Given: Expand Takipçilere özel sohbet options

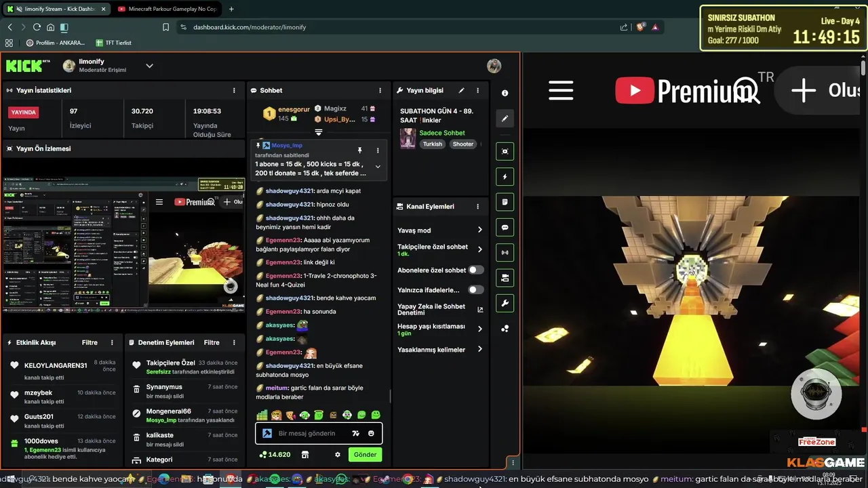Looking at the screenshot, I should [x=479, y=249].
